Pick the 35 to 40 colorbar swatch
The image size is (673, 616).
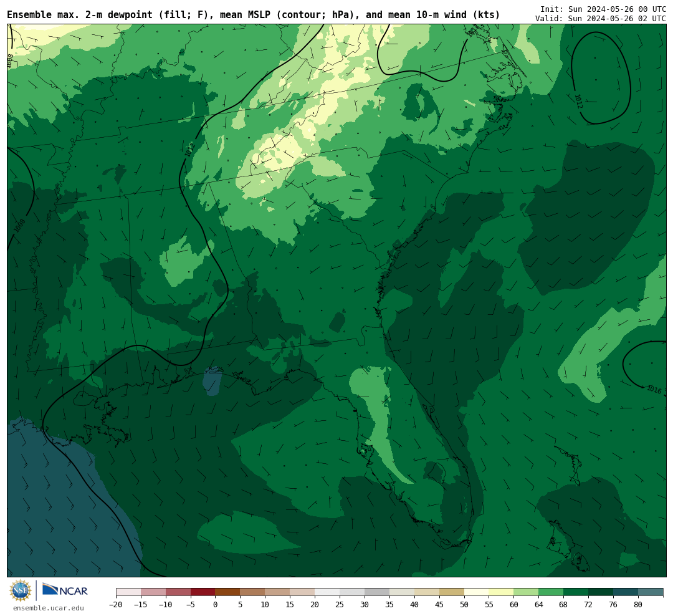pyautogui.click(x=402, y=592)
